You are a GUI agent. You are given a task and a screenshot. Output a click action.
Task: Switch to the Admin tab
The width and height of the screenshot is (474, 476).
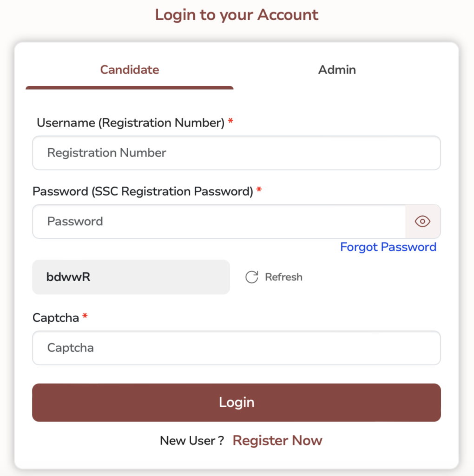337,70
